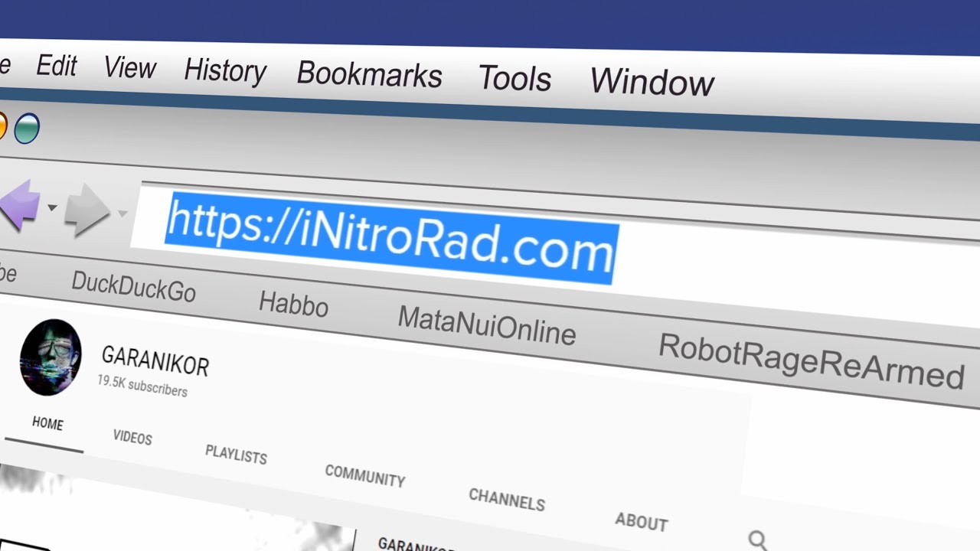This screenshot has height=551, width=980.
Task: Switch to the PLAYLISTS tab
Action: [236, 454]
